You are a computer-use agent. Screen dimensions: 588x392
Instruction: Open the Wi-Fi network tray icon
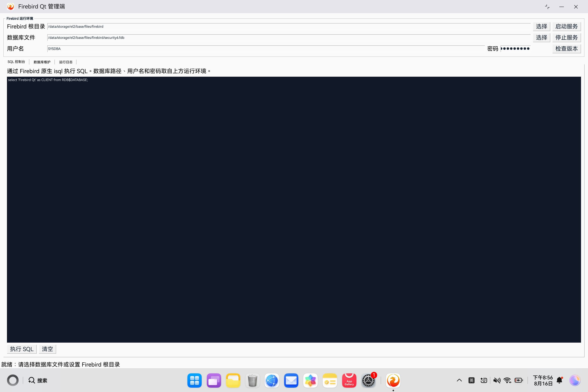pos(508,381)
